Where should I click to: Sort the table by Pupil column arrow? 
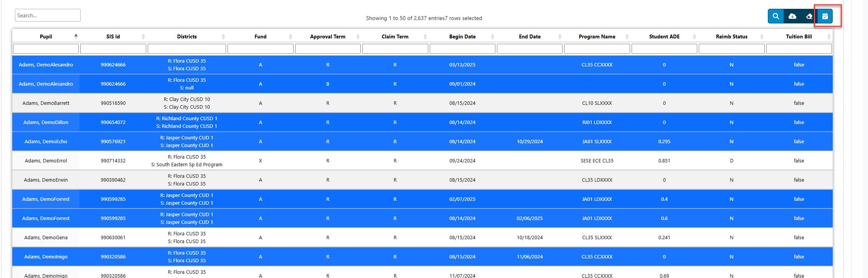tap(76, 36)
